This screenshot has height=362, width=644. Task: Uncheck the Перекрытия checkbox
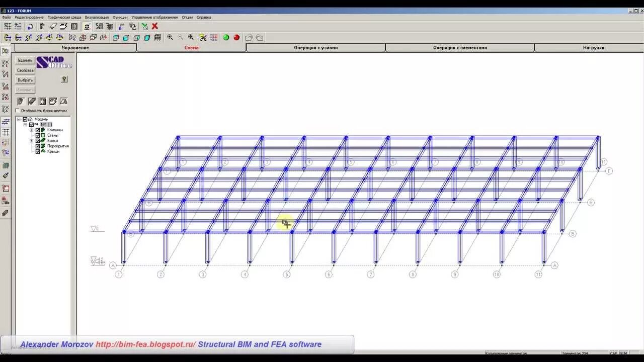click(38, 146)
